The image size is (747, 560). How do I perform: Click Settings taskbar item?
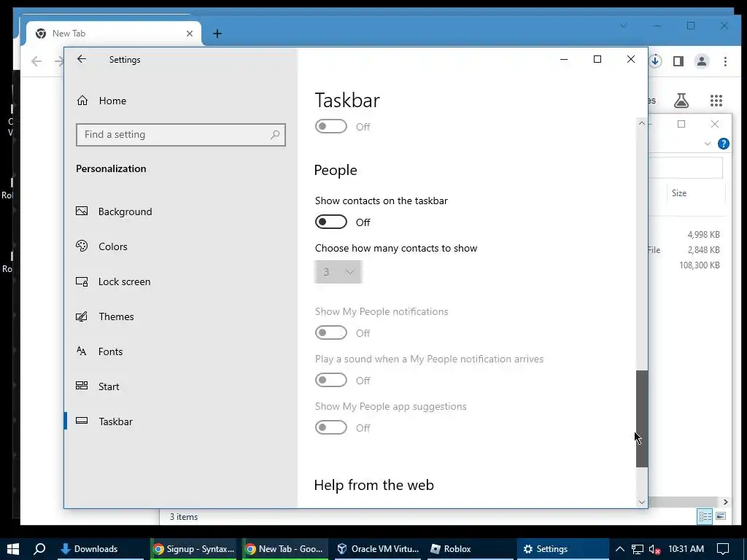pyautogui.click(x=562, y=549)
